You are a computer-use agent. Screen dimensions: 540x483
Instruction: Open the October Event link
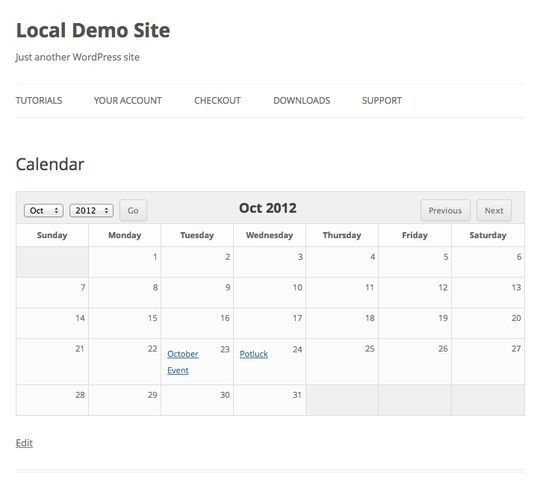coord(183,362)
